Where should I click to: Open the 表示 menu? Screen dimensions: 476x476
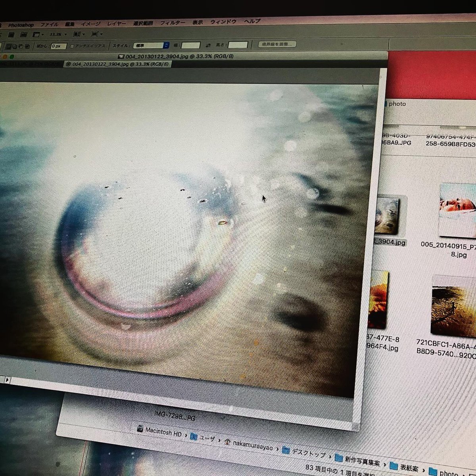[x=198, y=23]
